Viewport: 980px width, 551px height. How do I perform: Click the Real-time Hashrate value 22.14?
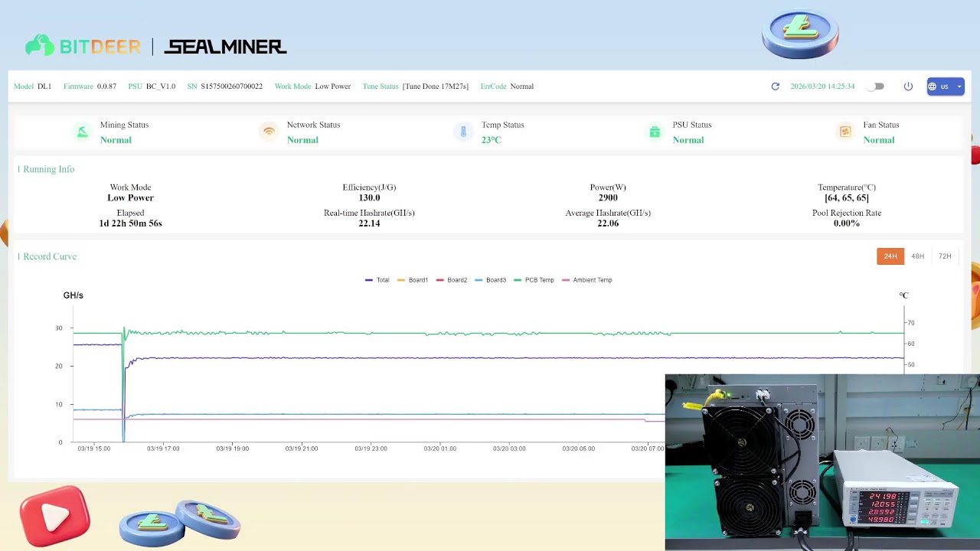[x=369, y=223]
